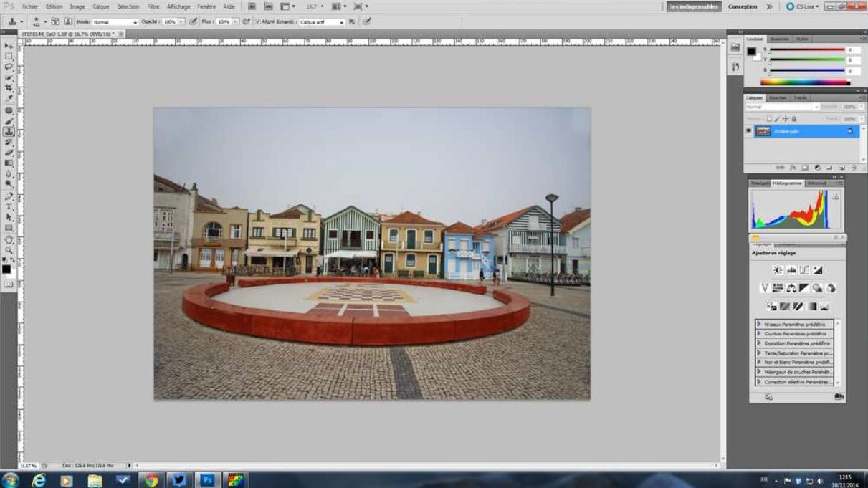Click the Brightness/Contrast adjustment icon
The height and width of the screenshot is (488, 868).
(778, 270)
